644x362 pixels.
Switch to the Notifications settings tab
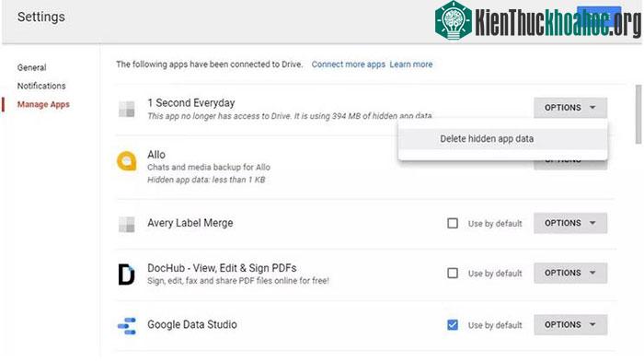pyautogui.click(x=41, y=86)
